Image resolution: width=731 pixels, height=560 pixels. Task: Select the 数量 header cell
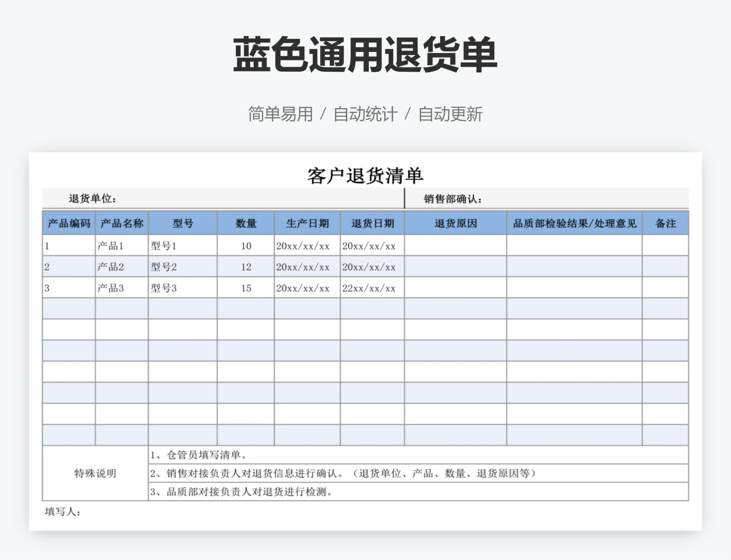click(246, 223)
